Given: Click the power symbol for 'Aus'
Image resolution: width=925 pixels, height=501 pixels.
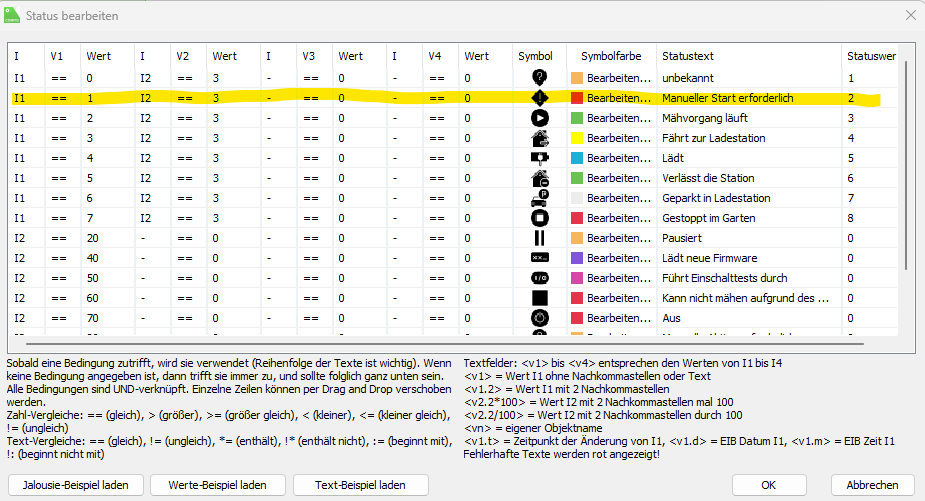Looking at the screenshot, I should click(x=539, y=318).
